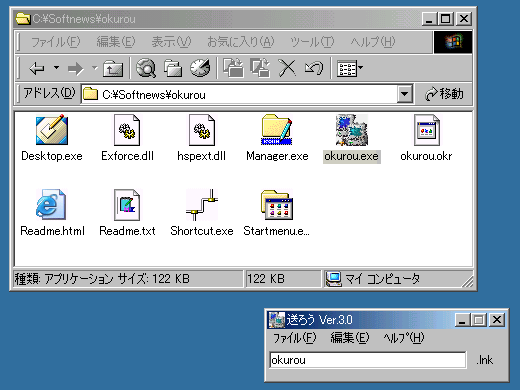520x390 pixels.
Task: Open the お気に入り(A) menu
Action: pyautogui.click(x=240, y=42)
